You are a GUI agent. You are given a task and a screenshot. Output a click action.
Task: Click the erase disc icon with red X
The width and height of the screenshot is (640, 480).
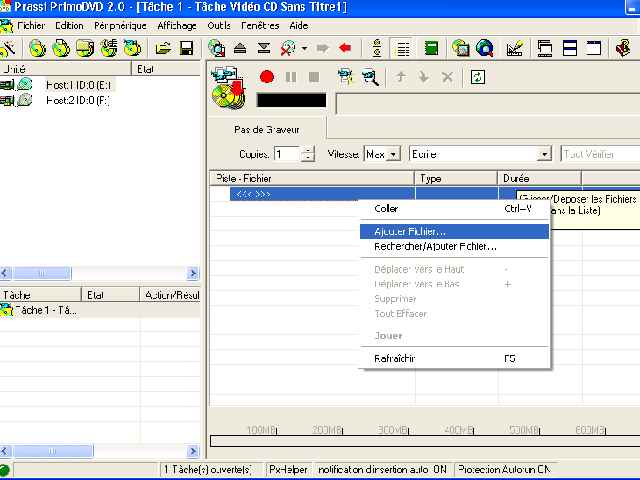coord(288,49)
